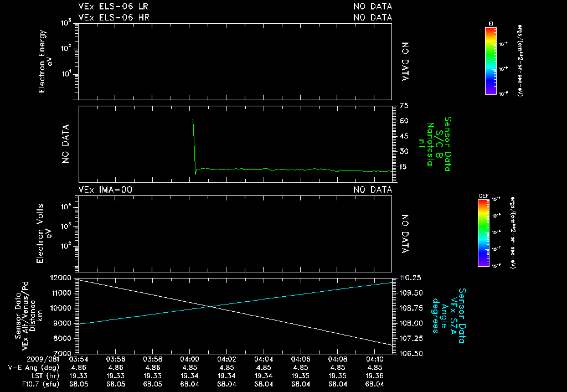This screenshot has width=567, height=392.
Task: Click the '7000' altitude tick label
Action: click(x=63, y=353)
